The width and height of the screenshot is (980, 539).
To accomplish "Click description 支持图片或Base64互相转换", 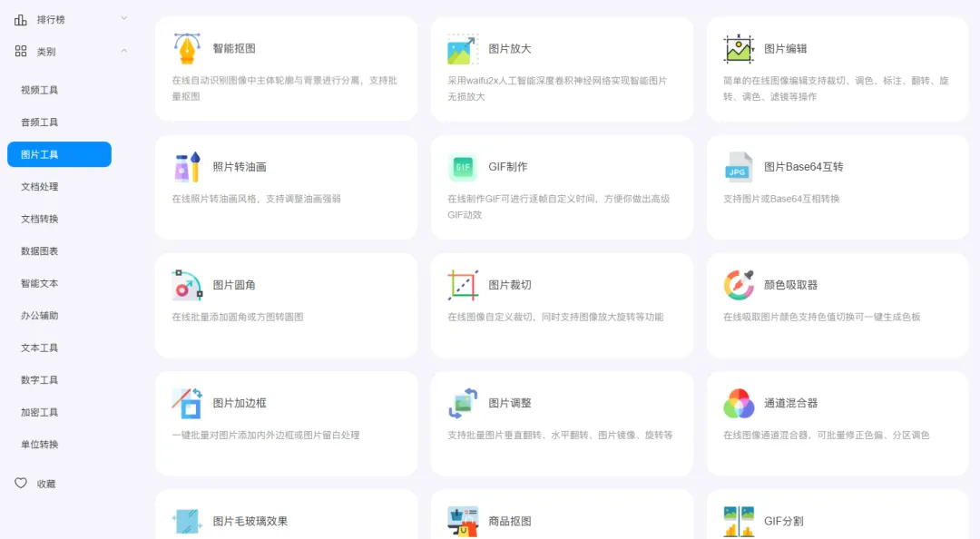I will point(781,199).
